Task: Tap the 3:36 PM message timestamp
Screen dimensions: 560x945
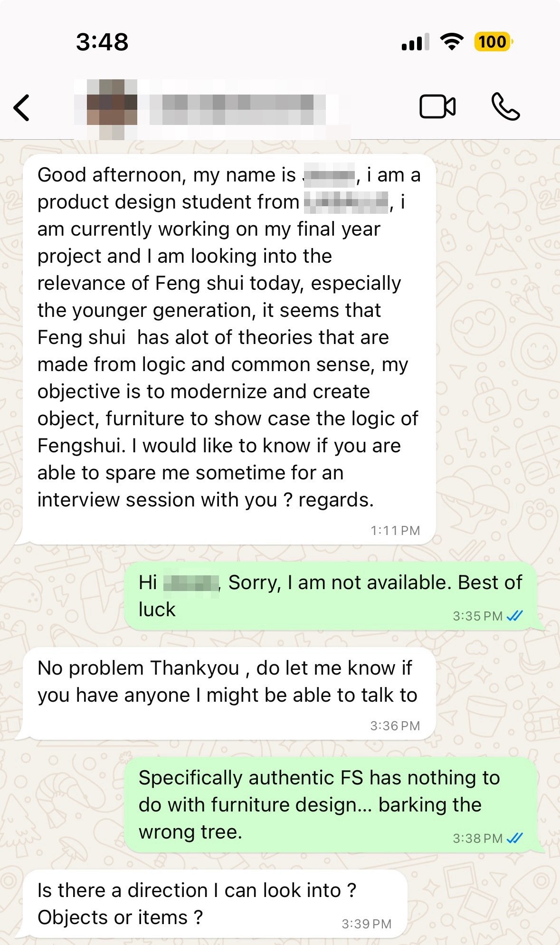Action: (x=395, y=725)
